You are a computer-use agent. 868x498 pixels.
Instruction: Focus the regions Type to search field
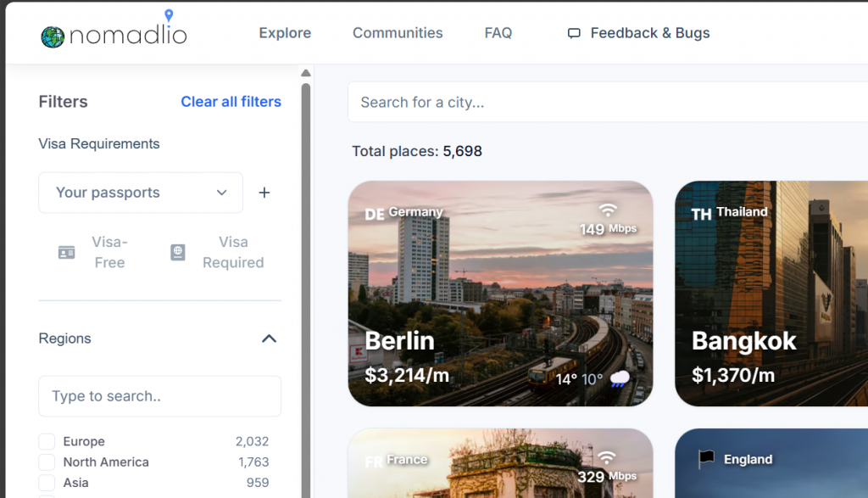click(x=160, y=396)
